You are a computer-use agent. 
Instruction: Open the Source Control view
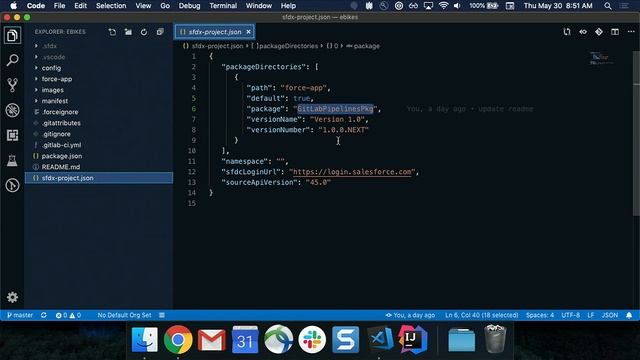[x=12, y=85]
